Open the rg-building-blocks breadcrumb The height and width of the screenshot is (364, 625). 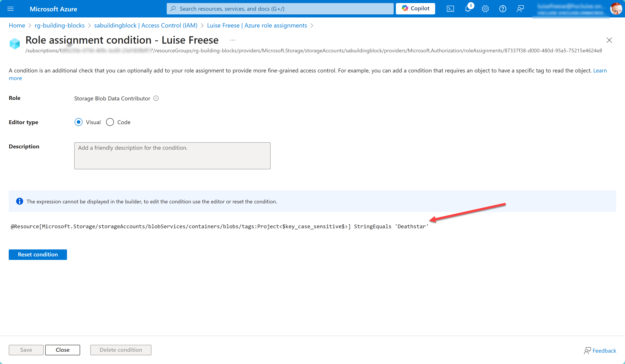coord(60,25)
